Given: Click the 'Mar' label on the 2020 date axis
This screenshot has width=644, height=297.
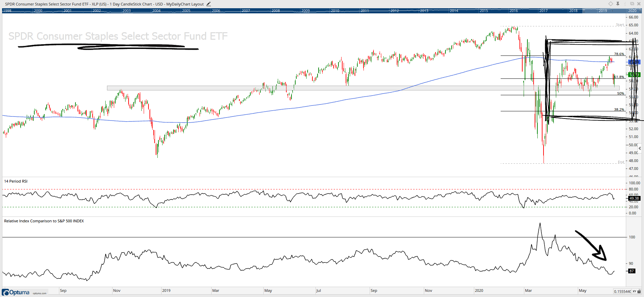Looking at the screenshot, I should pos(528,290).
